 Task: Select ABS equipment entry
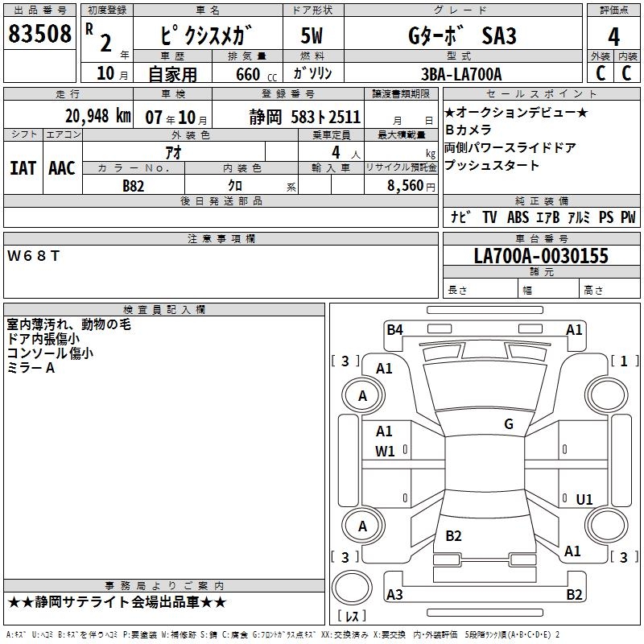point(518,217)
